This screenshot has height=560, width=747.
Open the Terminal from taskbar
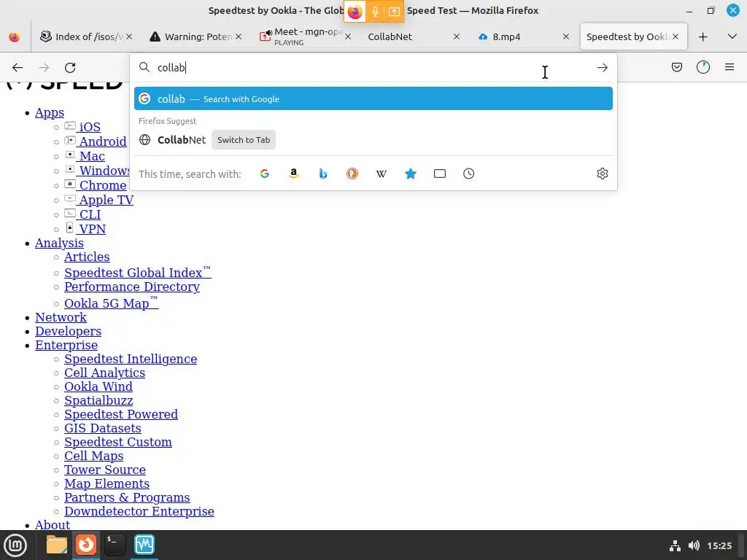click(x=115, y=545)
